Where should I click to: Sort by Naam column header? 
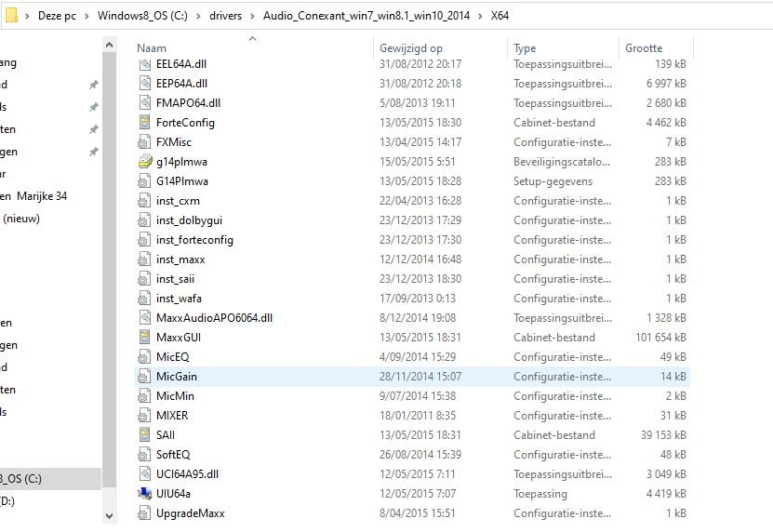152,48
